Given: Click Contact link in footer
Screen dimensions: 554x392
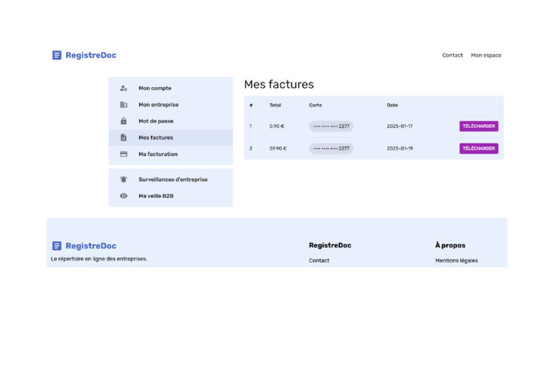Looking at the screenshot, I should [319, 260].
